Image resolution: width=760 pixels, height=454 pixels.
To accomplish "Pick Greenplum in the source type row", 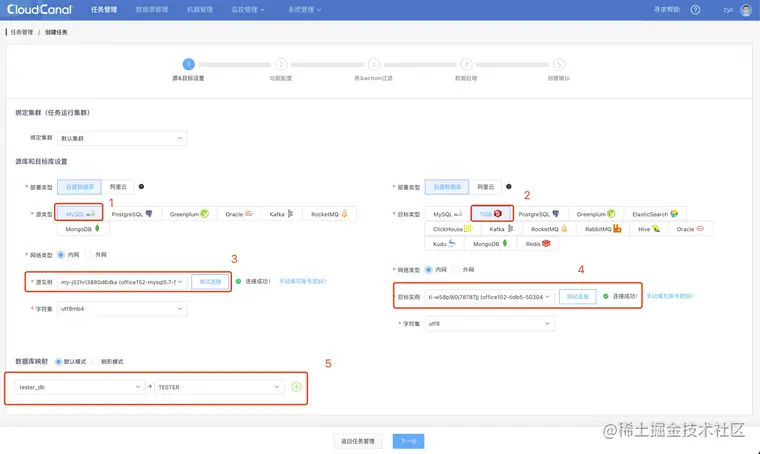I will point(189,214).
